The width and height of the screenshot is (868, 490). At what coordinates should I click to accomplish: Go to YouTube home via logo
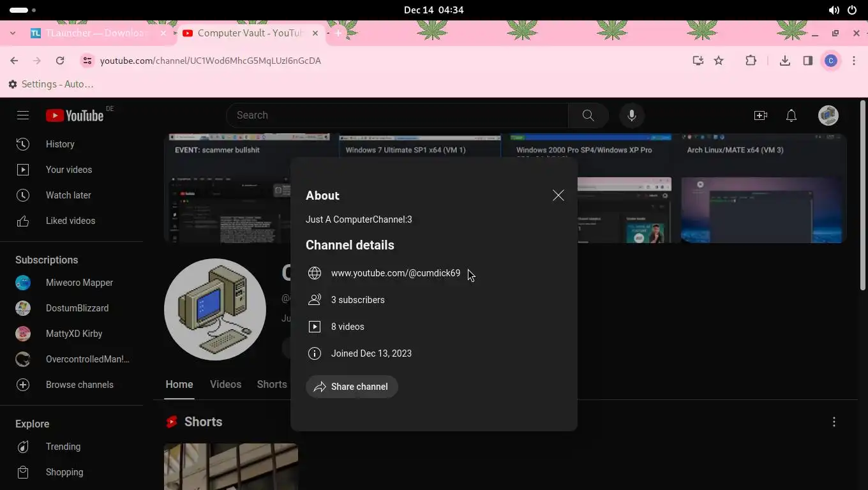click(x=75, y=115)
